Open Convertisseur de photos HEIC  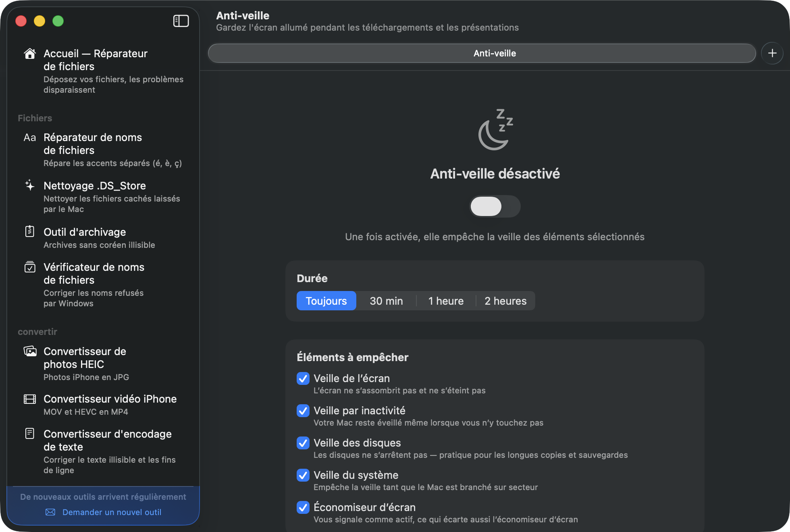pyautogui.click(x=103, y=364)
